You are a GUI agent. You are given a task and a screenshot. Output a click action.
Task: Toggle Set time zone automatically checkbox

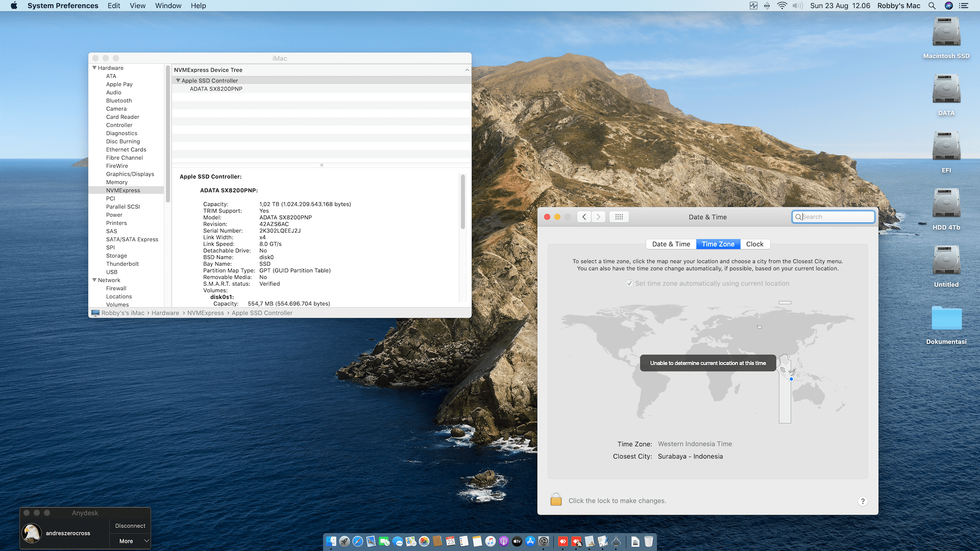click(629, 284)
